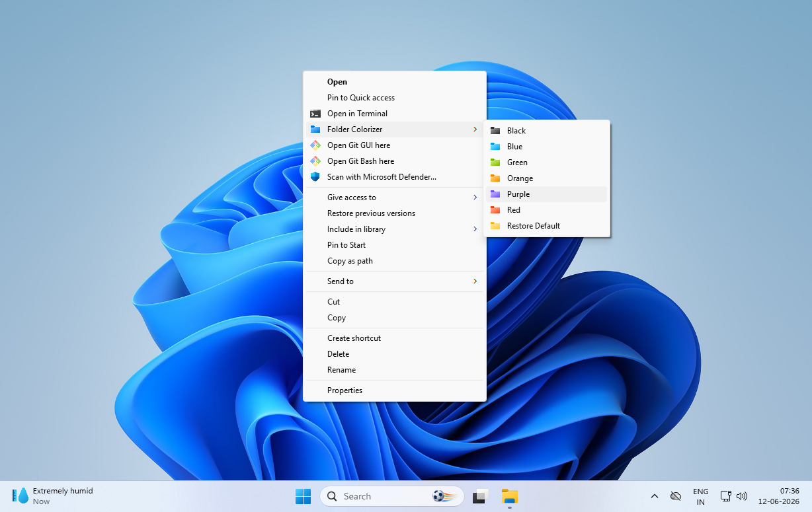The width and height of the screenshot is (812, 512).
Task: Click the taskbar Search box
Action: [391, 496]
